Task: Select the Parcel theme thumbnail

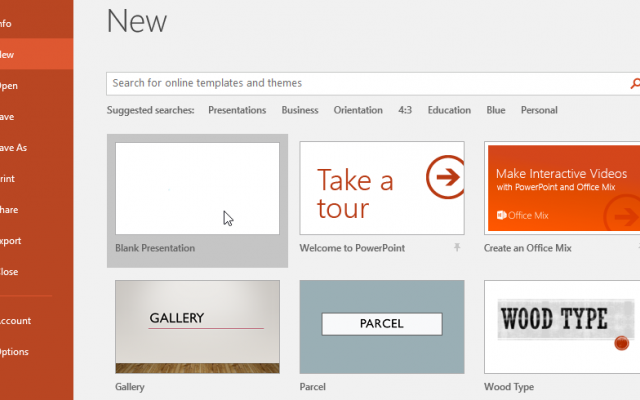Action: click(x=382, y=327)
